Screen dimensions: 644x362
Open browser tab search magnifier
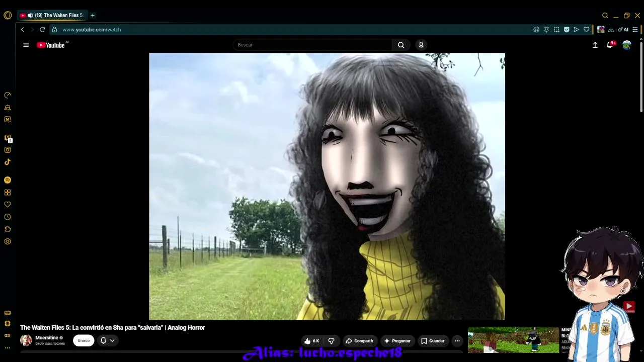pos(605,16)
